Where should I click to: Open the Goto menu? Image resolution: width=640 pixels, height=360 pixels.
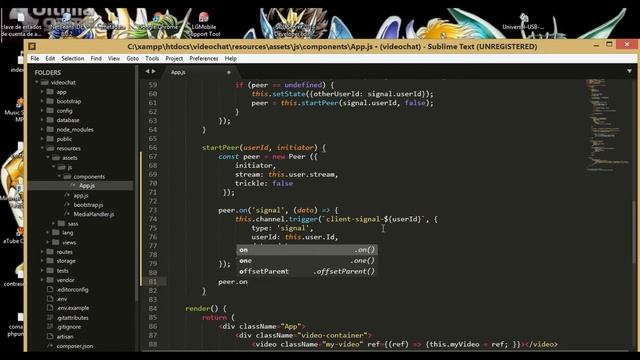(x=132, y=58)
